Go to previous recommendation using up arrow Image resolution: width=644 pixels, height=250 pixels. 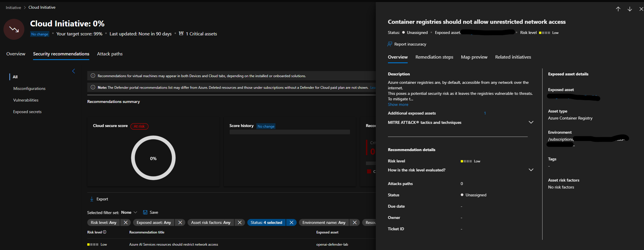coord(618,9)
